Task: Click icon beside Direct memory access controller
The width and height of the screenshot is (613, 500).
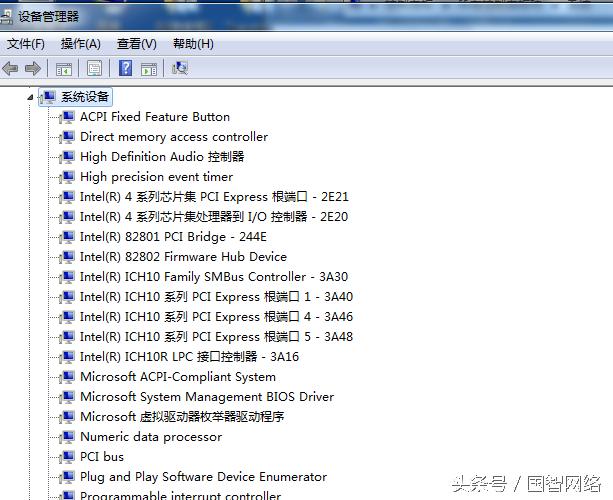Action: point(67,137)
